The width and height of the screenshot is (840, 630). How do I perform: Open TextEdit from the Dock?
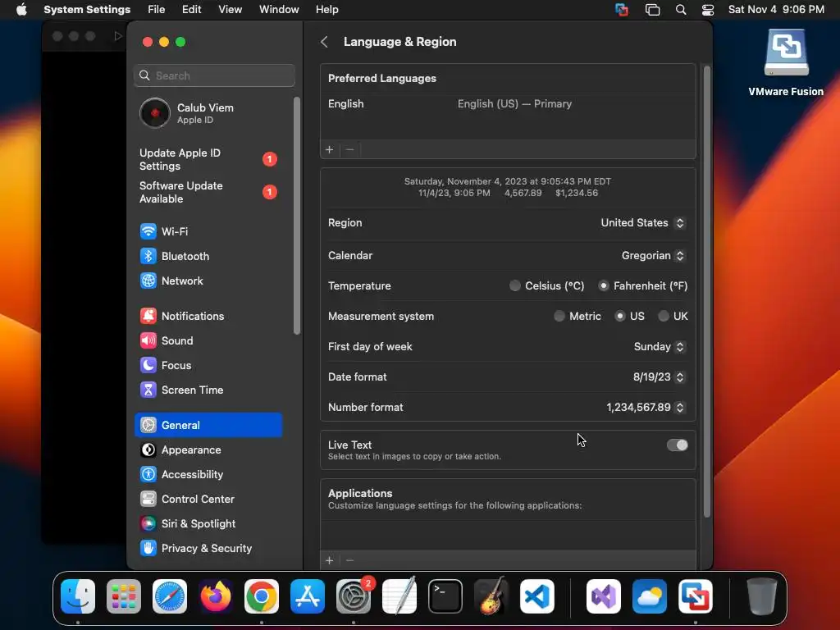[399, 596]
